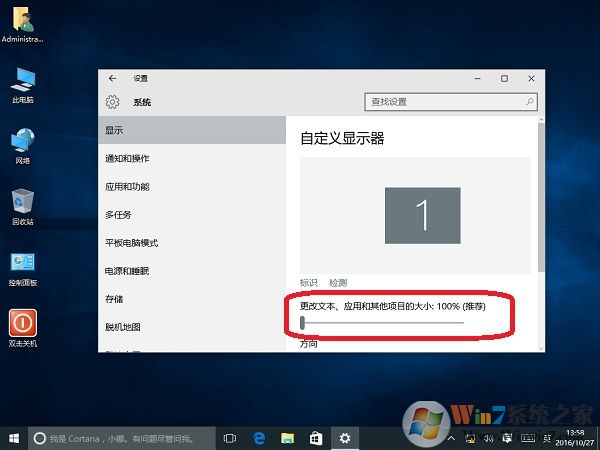Select the 网络 desktop icon
The image size is (600, 450).
(x=23, y=146)
